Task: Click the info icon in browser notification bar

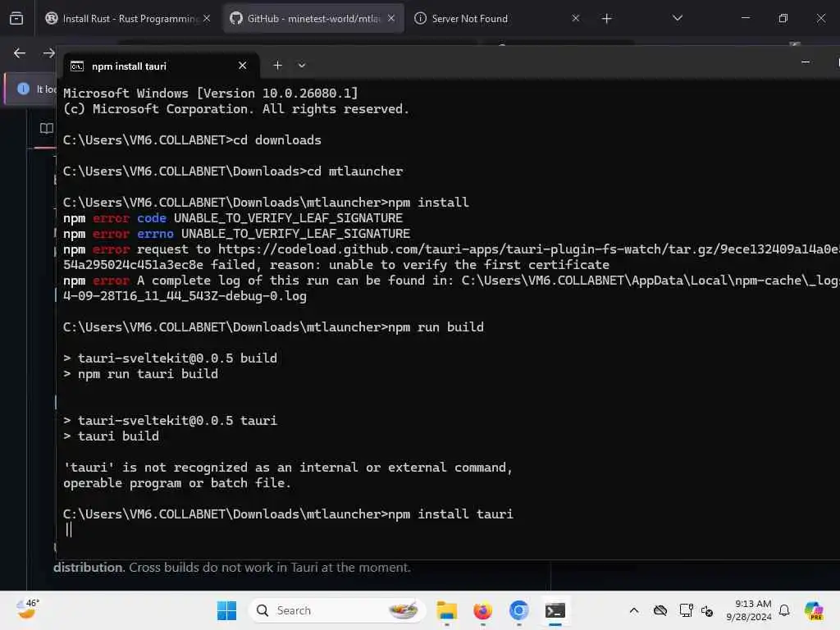Action: [x=23, y=89]
